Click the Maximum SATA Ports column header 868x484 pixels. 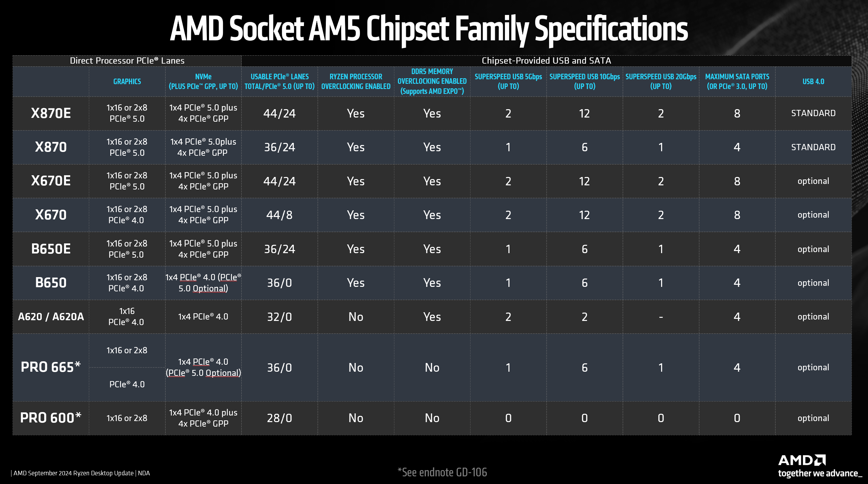(737, 81)
